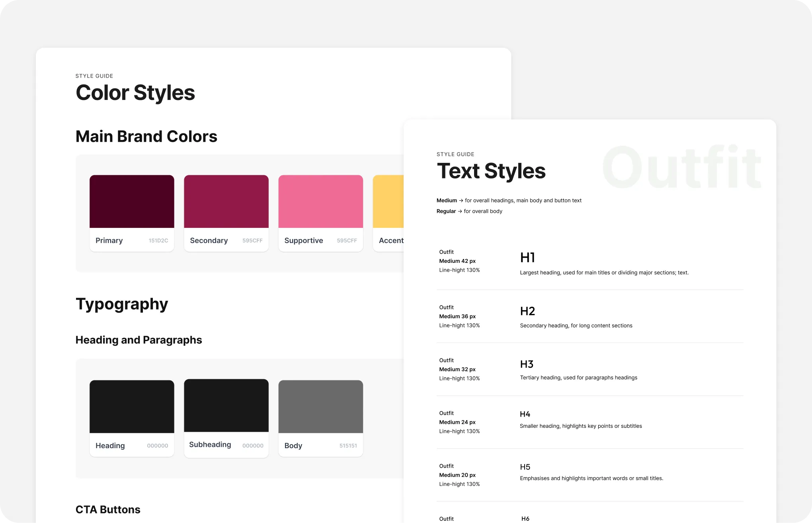
Task: Click the 'H2' heading sample
Action: (x=527, y=311)
